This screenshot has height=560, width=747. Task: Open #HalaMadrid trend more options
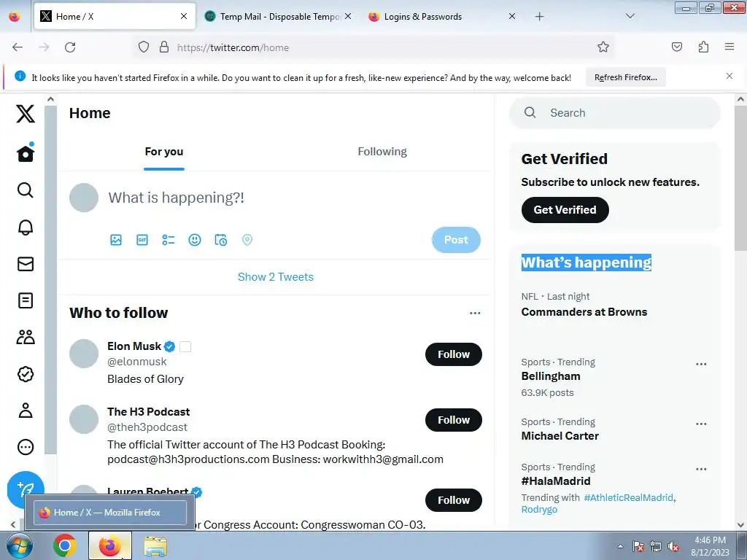[701, 469]
